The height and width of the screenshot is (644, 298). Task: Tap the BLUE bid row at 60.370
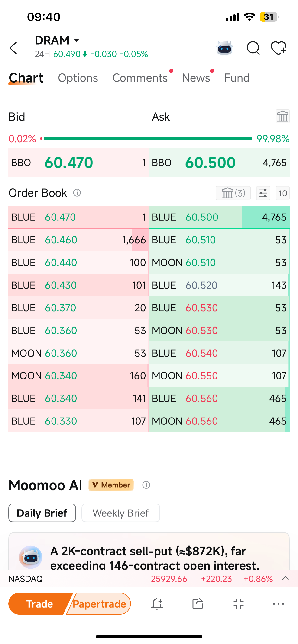coord(79,308)
